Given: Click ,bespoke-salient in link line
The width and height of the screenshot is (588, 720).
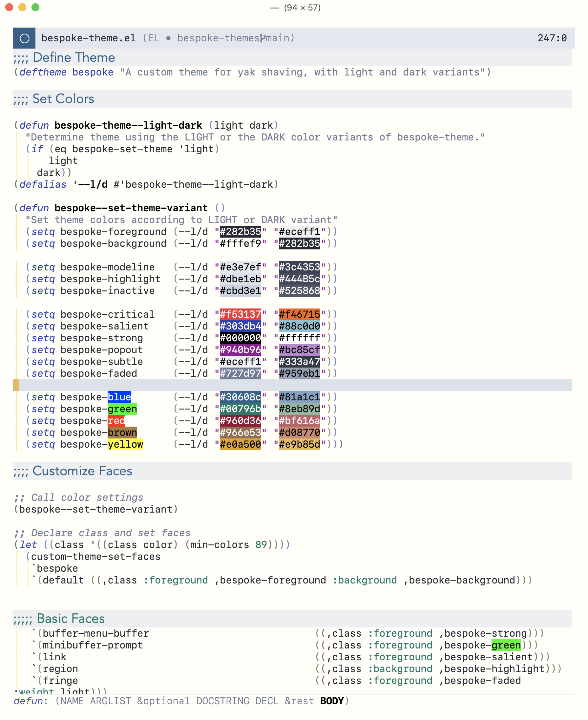Looking at the screenshot, I should (486, 657).
